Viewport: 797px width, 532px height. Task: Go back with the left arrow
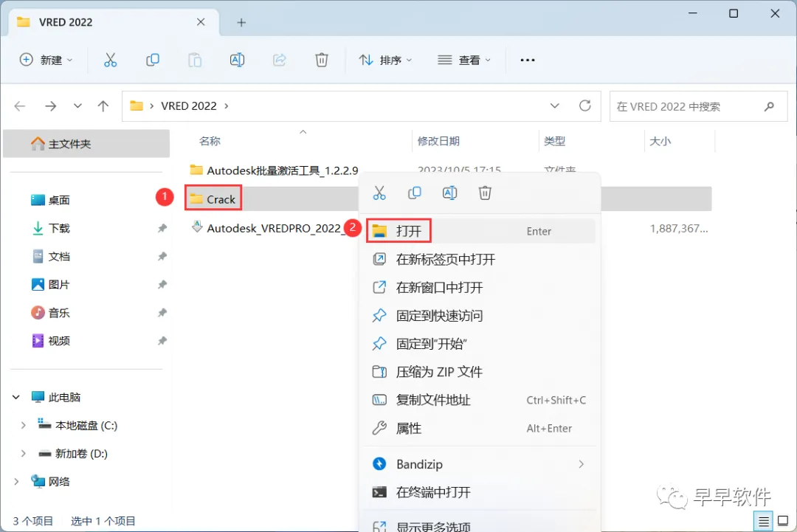coord(20,106)
